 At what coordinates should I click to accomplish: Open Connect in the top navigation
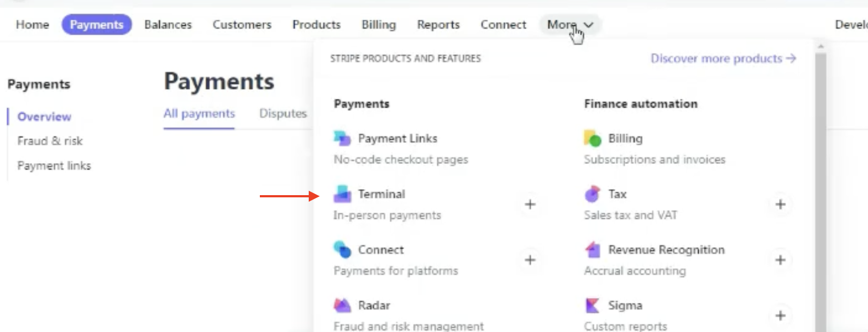[503, 25]
